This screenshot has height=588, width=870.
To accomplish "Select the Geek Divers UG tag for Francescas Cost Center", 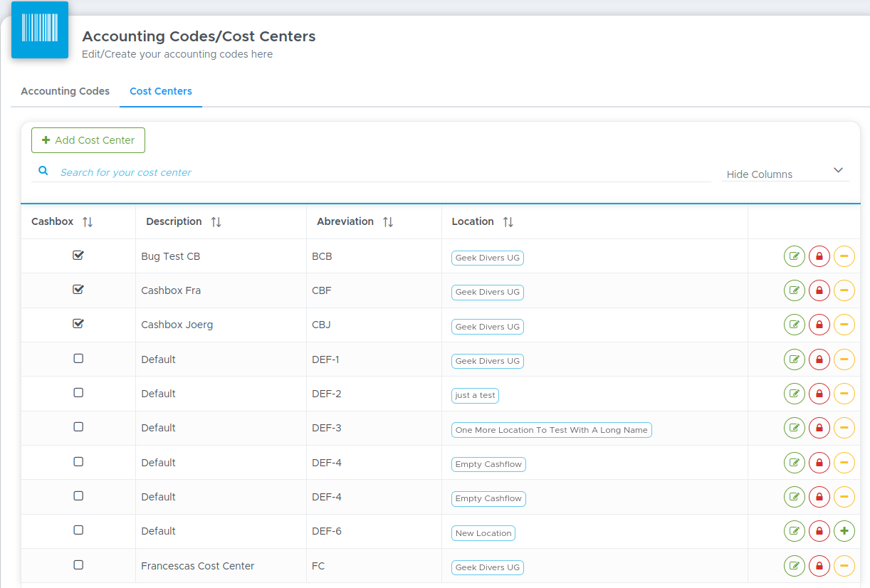I will [488, 567].
